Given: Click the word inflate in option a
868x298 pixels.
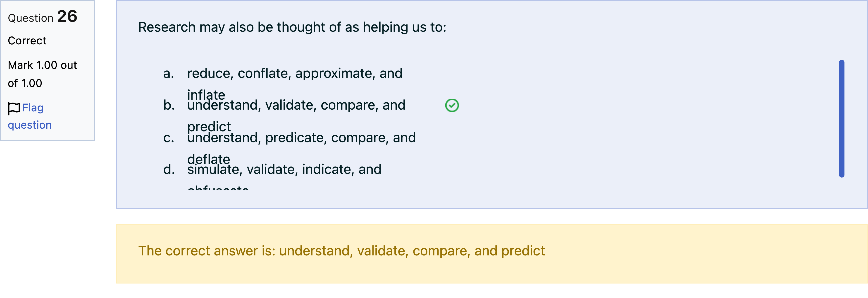Looking at the screenshot, I should [x=206, y=95].
